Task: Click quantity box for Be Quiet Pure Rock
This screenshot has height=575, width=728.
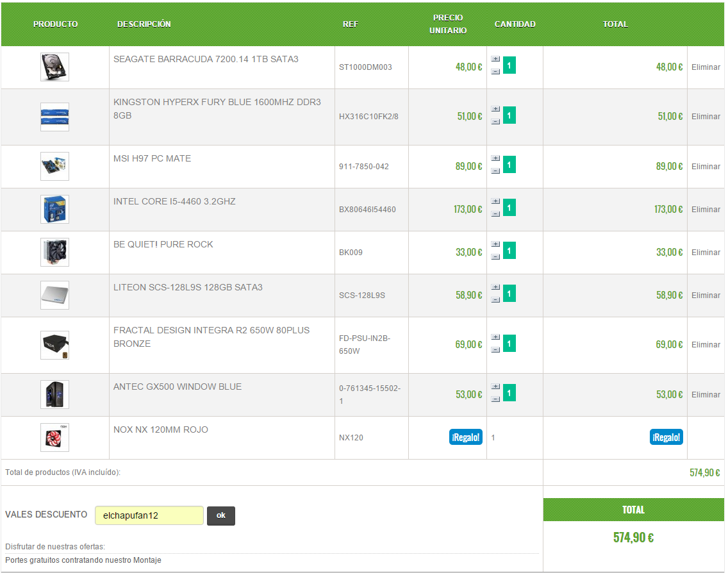Action: pyautogui.click(x=509, y=251)
